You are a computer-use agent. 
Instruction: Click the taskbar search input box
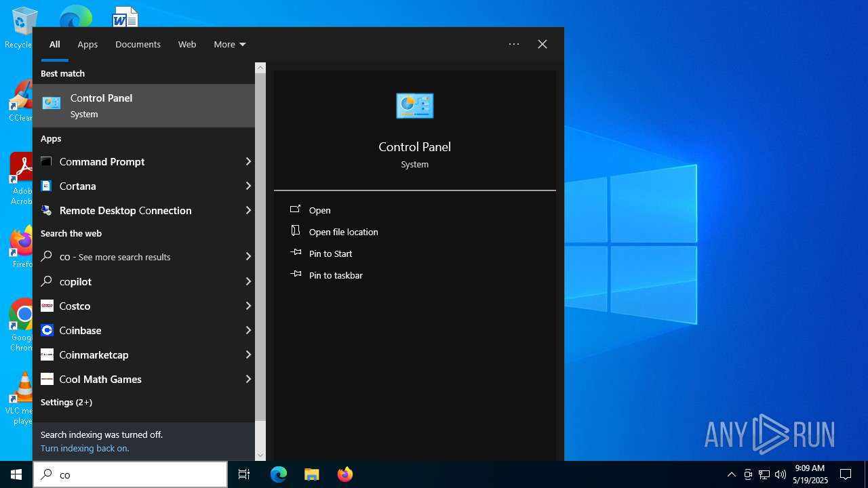130,474
